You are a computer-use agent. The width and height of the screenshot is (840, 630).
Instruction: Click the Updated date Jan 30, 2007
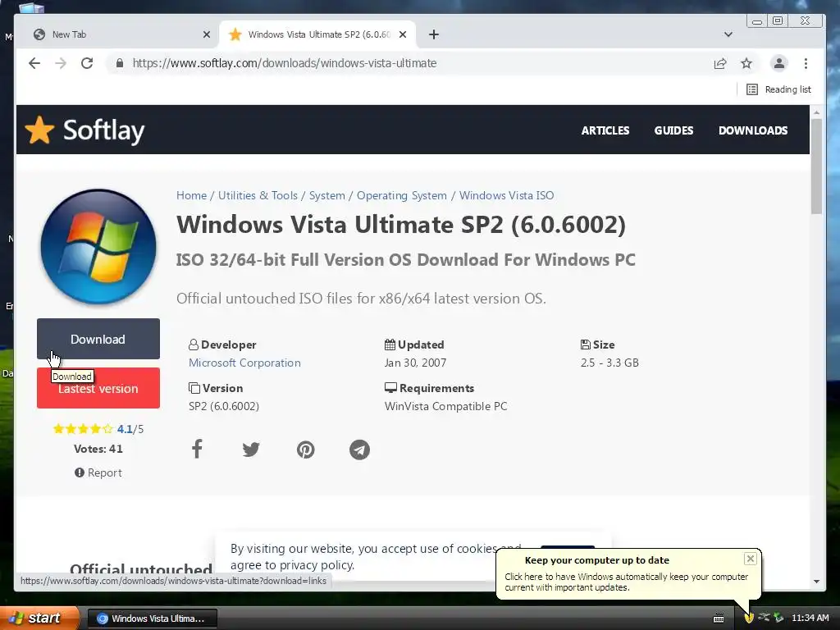(x=415, y=363)
